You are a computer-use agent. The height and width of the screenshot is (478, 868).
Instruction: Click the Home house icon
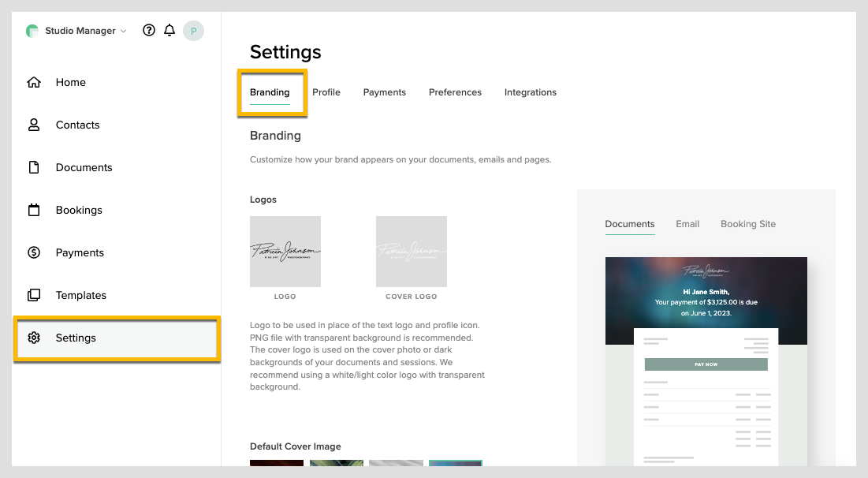(34, 83)
